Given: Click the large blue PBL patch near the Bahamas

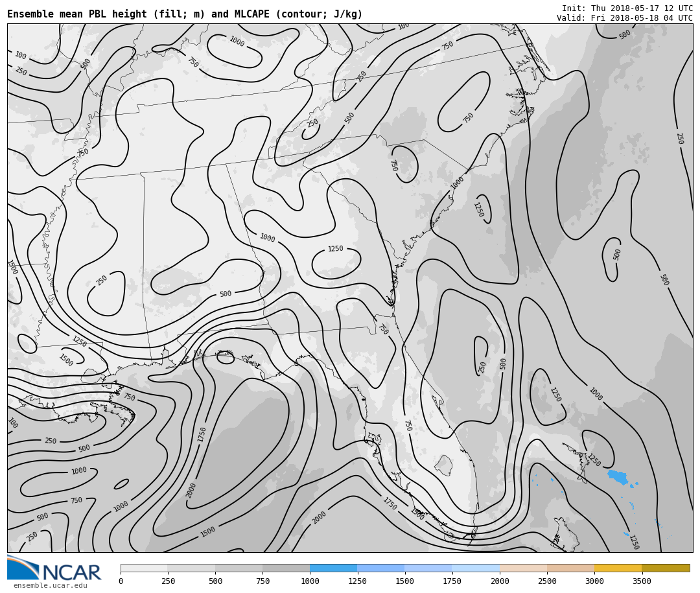Looking at the screenshot, I should coord(618,477).
